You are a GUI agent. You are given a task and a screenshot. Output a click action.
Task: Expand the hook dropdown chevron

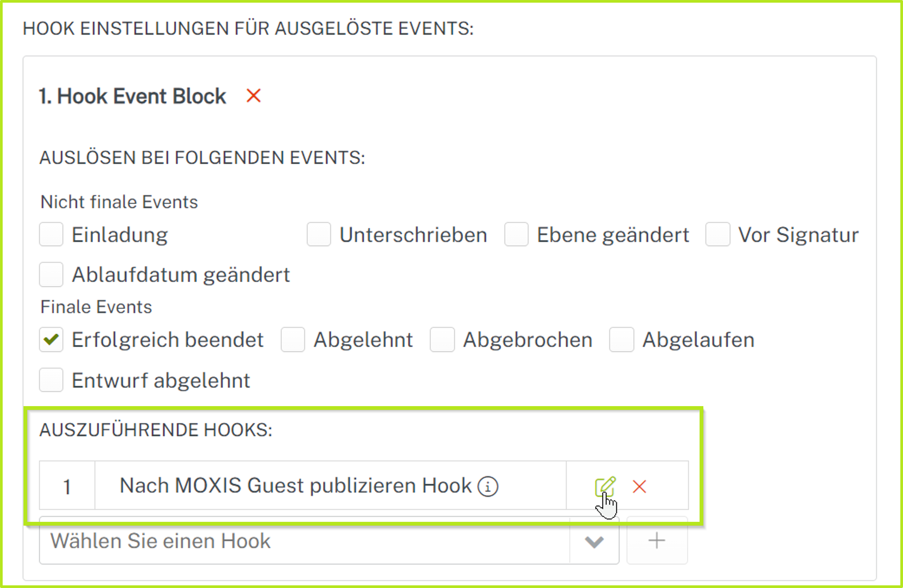pyautogui.click(x=594, y=541)
